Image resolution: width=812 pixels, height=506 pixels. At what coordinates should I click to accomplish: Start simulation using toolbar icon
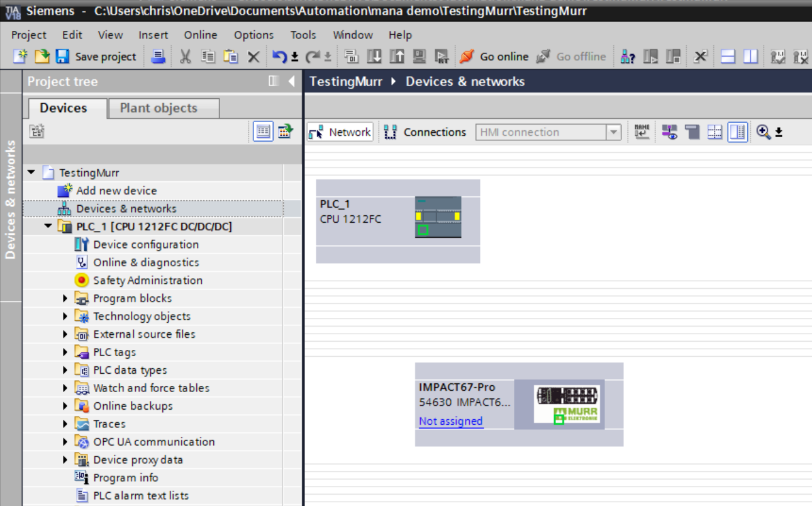pos(420,57)
